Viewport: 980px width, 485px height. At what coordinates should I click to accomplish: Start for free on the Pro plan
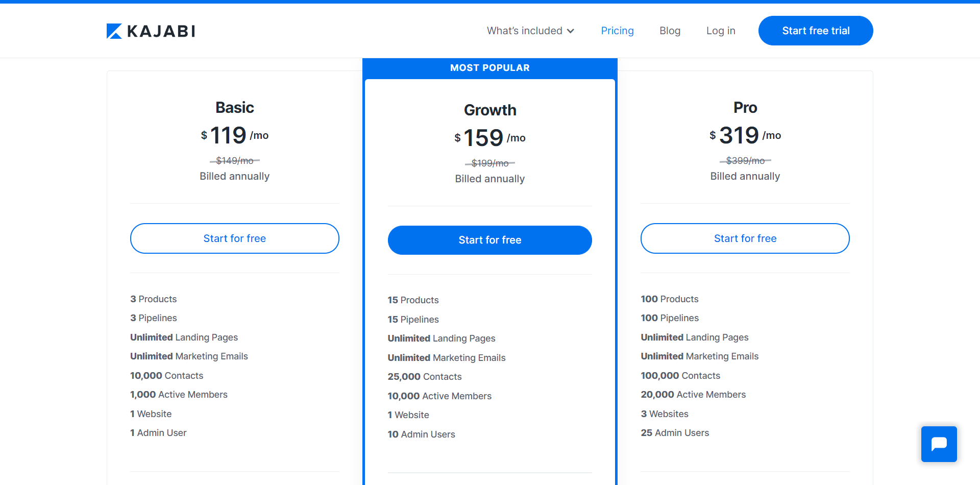[745, 238]
